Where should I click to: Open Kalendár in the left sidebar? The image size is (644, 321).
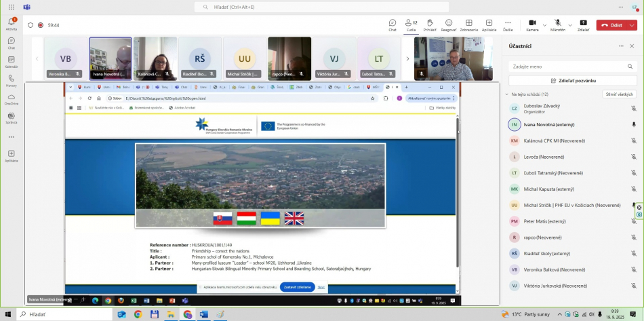pos(12,62)
